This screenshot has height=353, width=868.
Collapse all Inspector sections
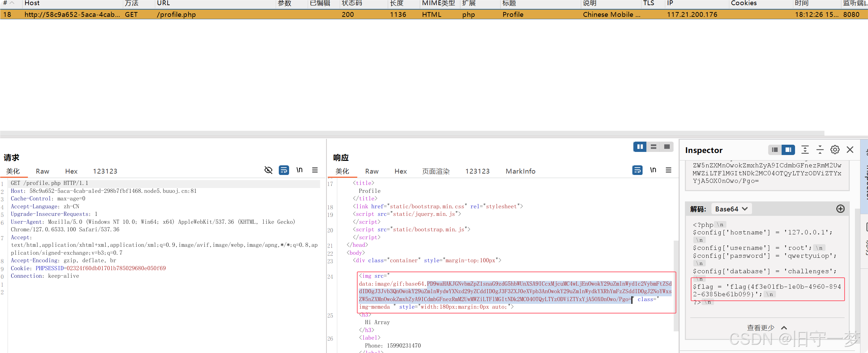click(820, 150)
